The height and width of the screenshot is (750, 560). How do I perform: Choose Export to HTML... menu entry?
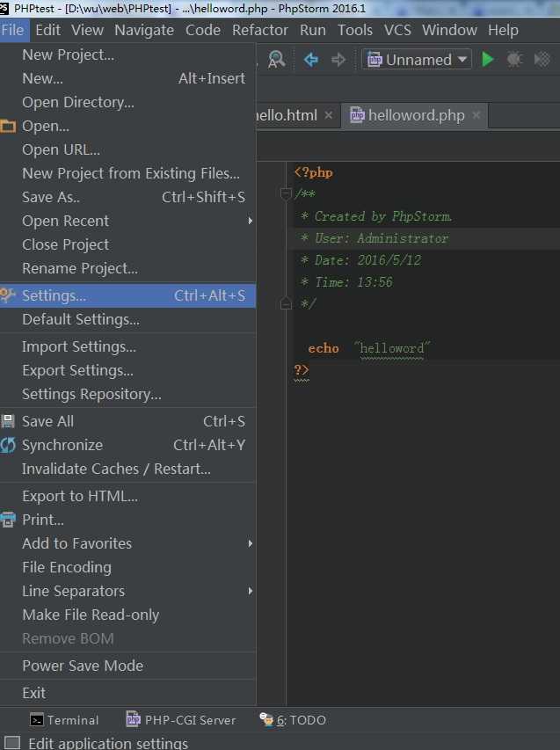pyautogui.click(x=127, y=496)
